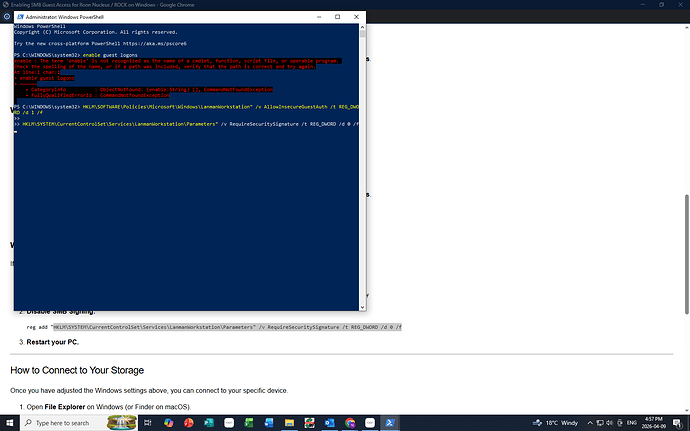Close the Google Chrome window
This screenshot has width=690, height=431.
point(680,4)
